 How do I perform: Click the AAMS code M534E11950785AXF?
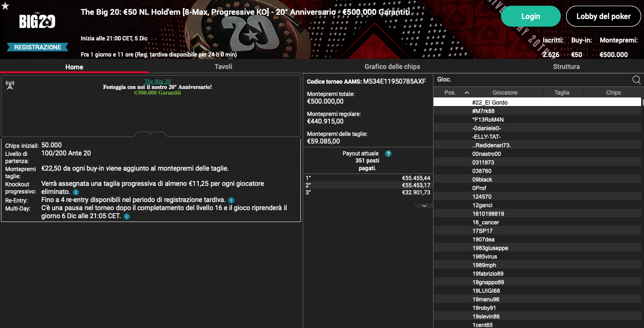tap(394, 81)
